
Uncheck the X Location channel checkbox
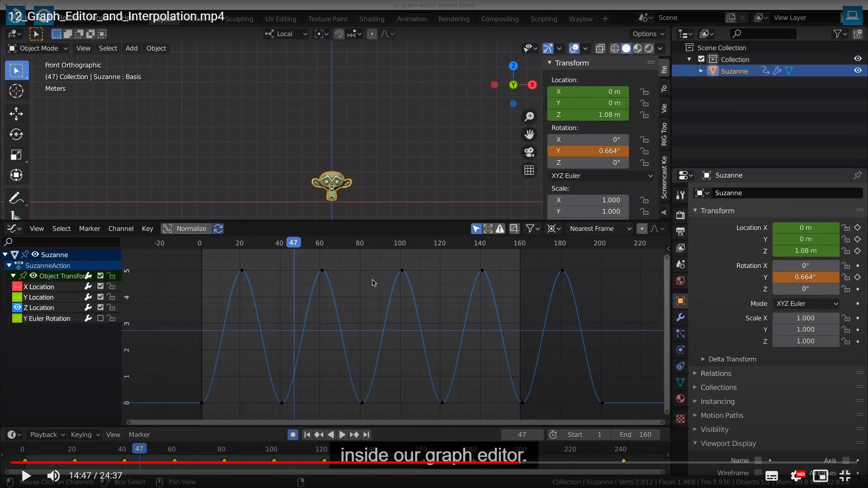pos(100,286)
